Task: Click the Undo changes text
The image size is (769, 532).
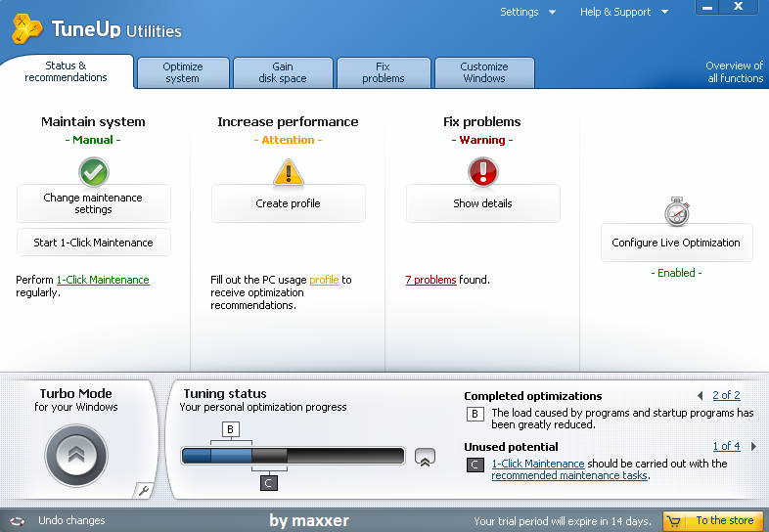Action: 71,520
